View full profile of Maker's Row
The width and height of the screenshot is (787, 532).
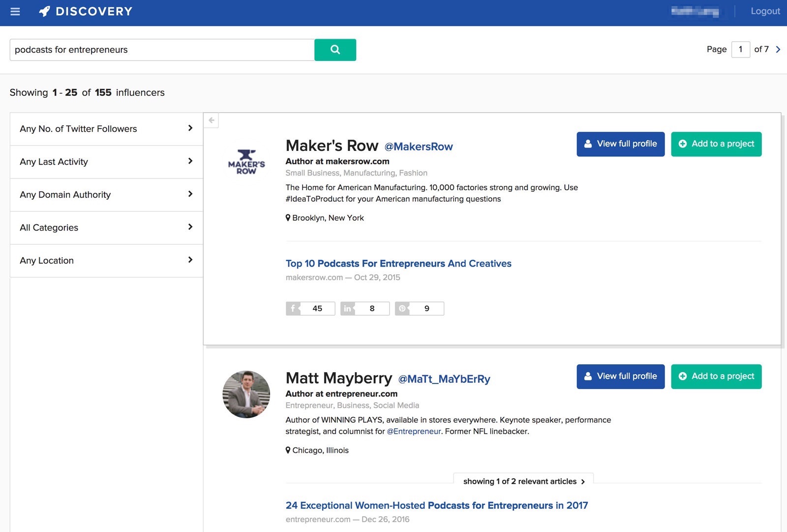[621, 144]
